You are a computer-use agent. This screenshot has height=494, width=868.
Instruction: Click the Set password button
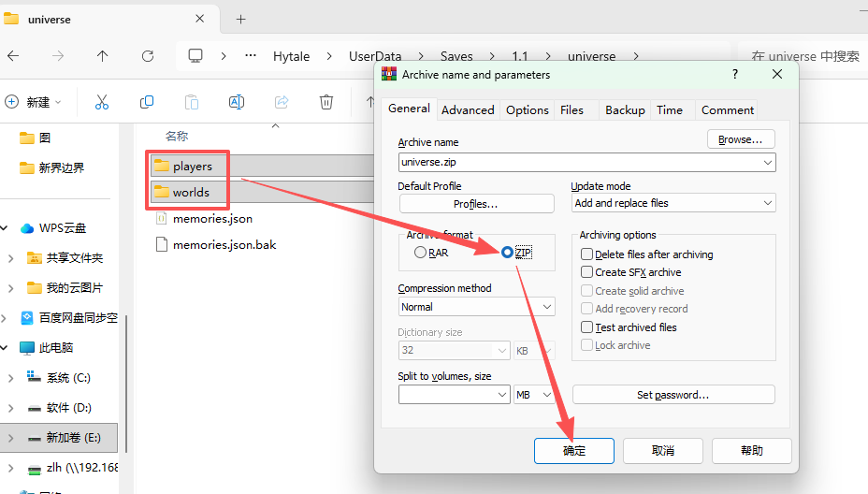point(673,395)
